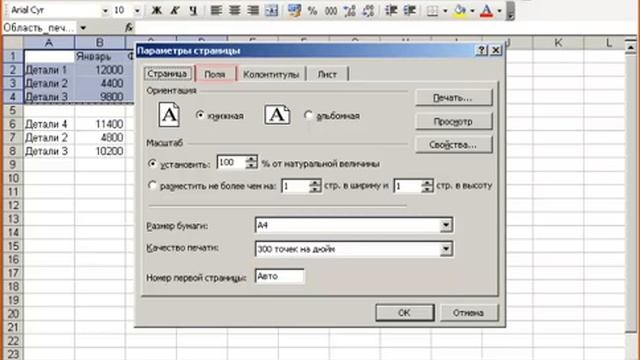This screenshot has height=360, width=640.
Task: Click cell with value 10200
Action: (100, 151)
